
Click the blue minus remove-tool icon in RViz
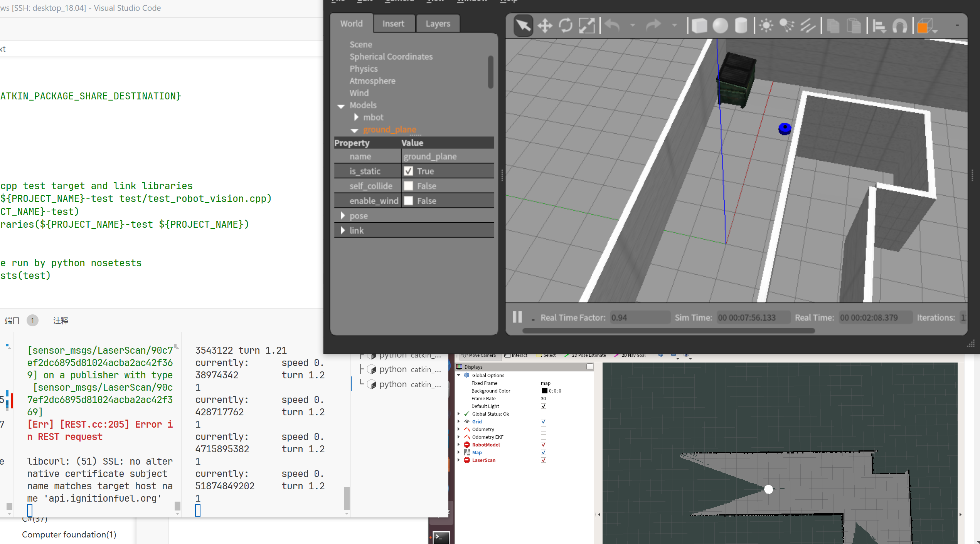pyautogui.click(x=674, y=355)
